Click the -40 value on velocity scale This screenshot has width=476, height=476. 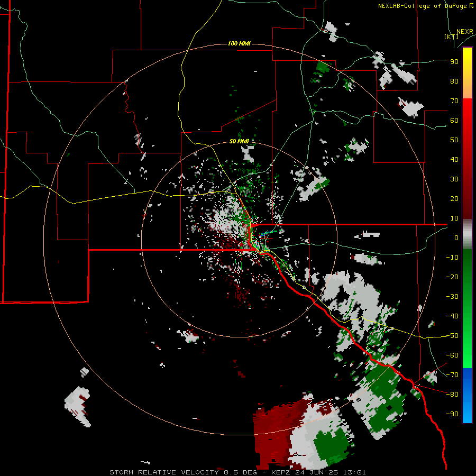click(452, 316)
